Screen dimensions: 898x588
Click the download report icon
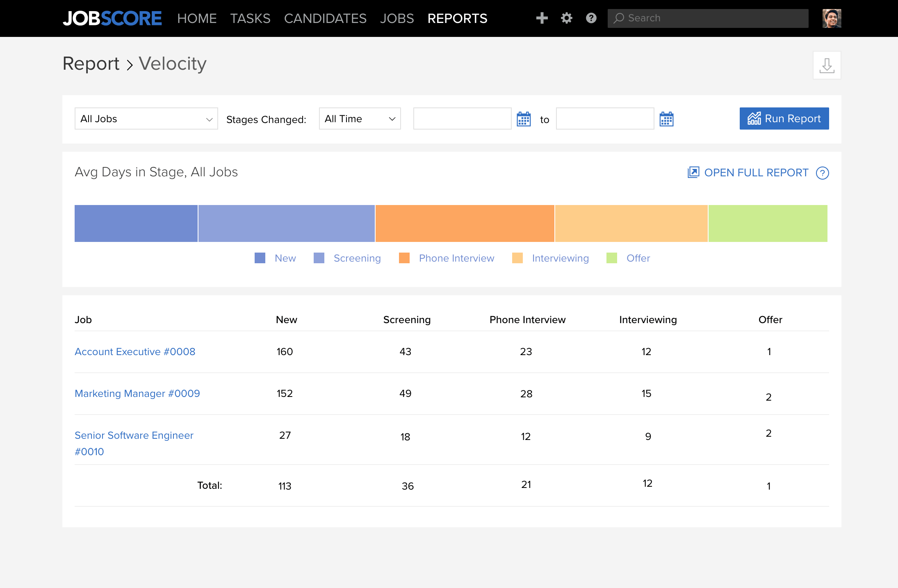[x=827, y=65]
